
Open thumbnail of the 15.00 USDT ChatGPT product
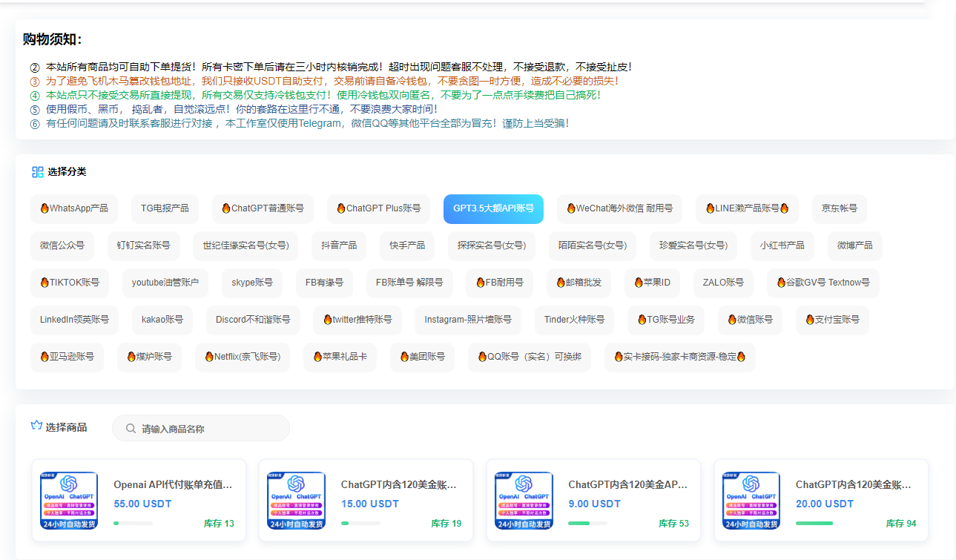tap(296, 501)
